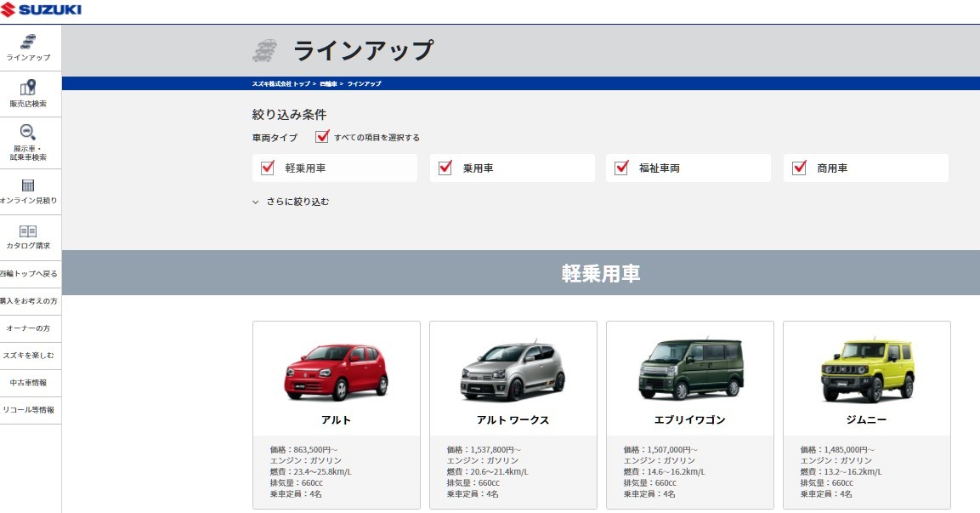Open the yellow ジムニー car image

tap(868, 371)
